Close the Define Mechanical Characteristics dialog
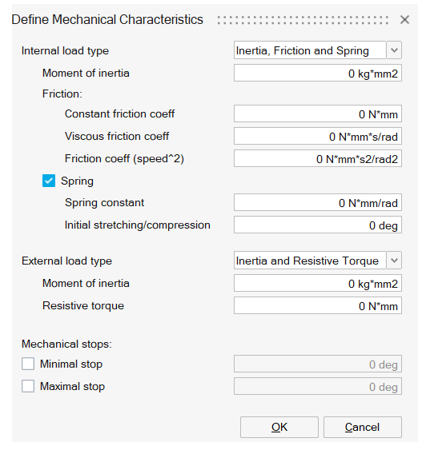The width and height of the screenshot is (428, 450). click(x=405, y=20)
